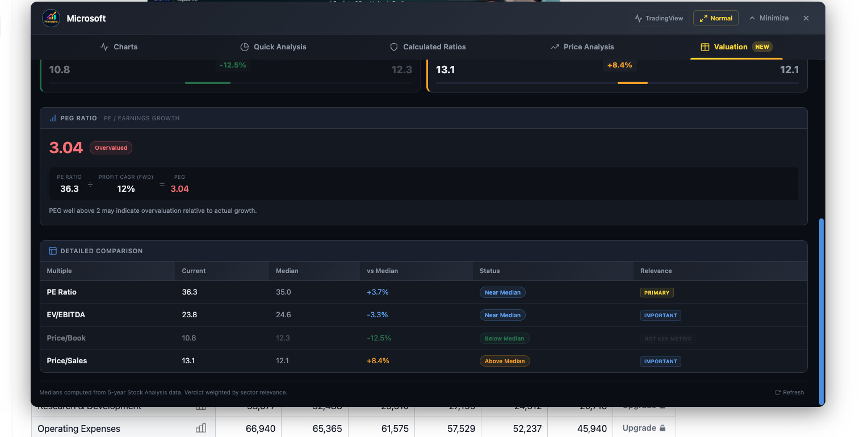Image resolution: width=868 pixels, height=437 pixels.
Task: Click the green Price/Book progress bar
Action: tap(208, 83)
